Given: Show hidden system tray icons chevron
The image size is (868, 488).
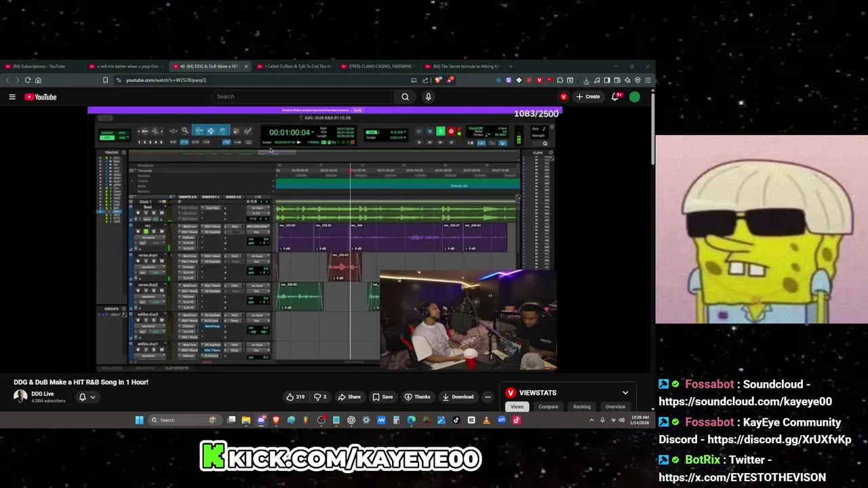Looking at the screenshot, I should 591,420.
